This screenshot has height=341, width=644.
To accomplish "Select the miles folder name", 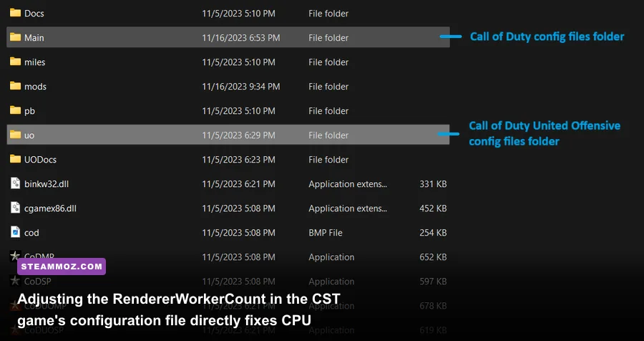I will coord(35,62).
